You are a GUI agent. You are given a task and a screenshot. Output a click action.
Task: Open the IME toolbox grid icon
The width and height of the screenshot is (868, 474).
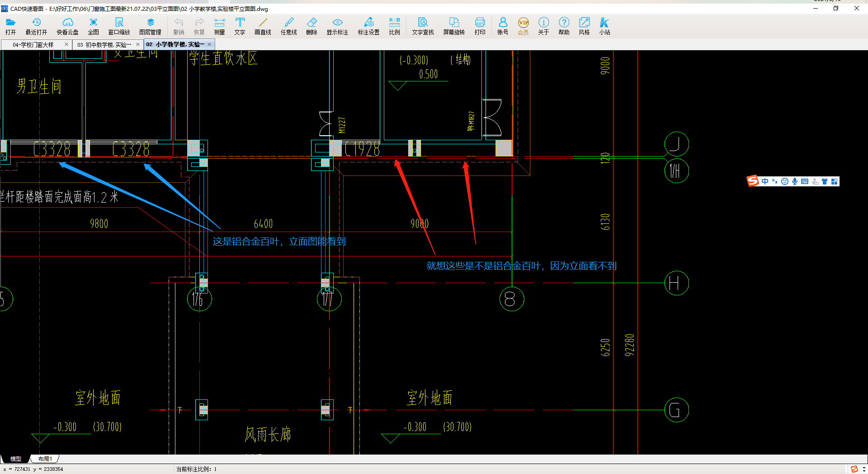coord(835,181)
